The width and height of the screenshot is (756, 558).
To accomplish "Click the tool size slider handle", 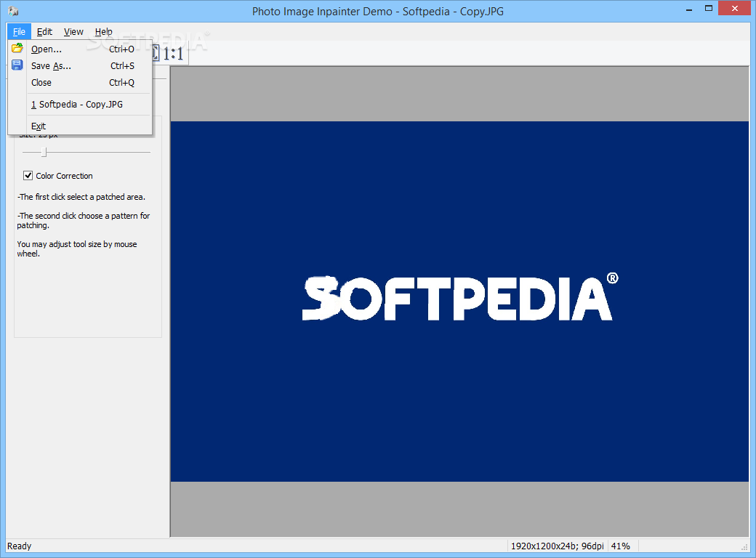I will pyautogui.click(x=44, y=153).
